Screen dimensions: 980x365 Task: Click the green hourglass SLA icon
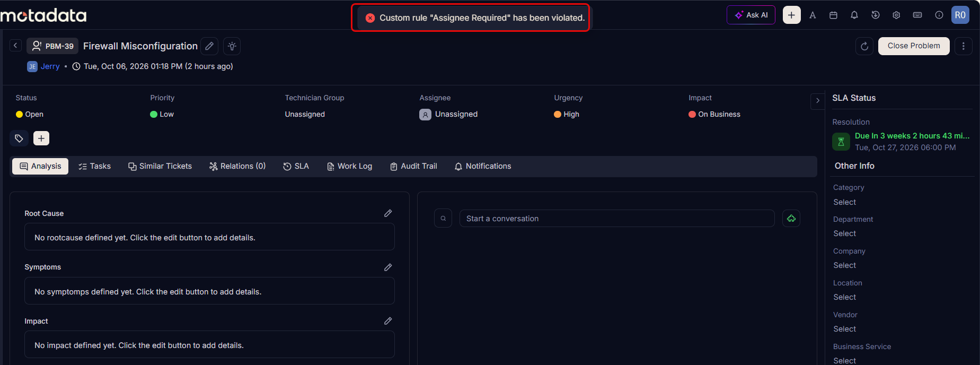point(841,142)
